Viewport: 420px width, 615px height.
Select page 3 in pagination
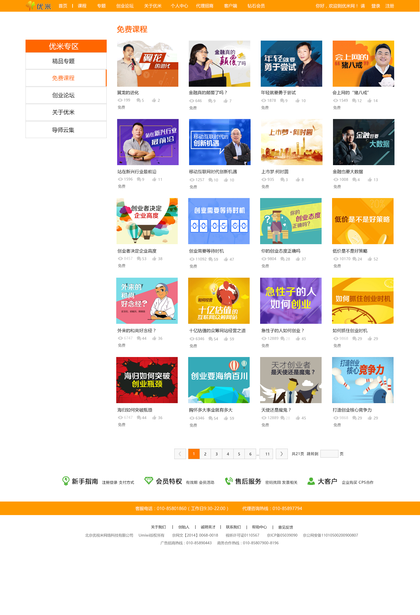(216, 454)
